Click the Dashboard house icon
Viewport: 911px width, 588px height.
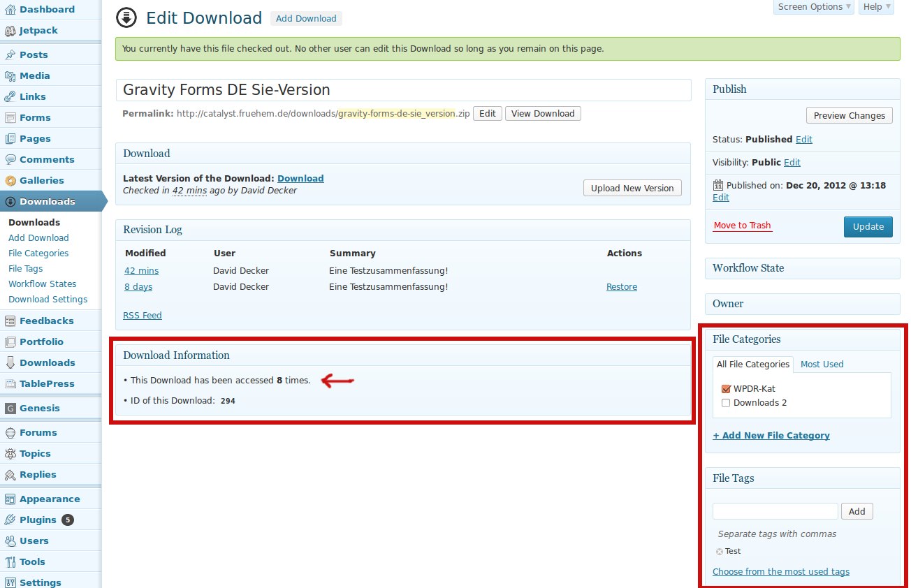tap(10, 10)
